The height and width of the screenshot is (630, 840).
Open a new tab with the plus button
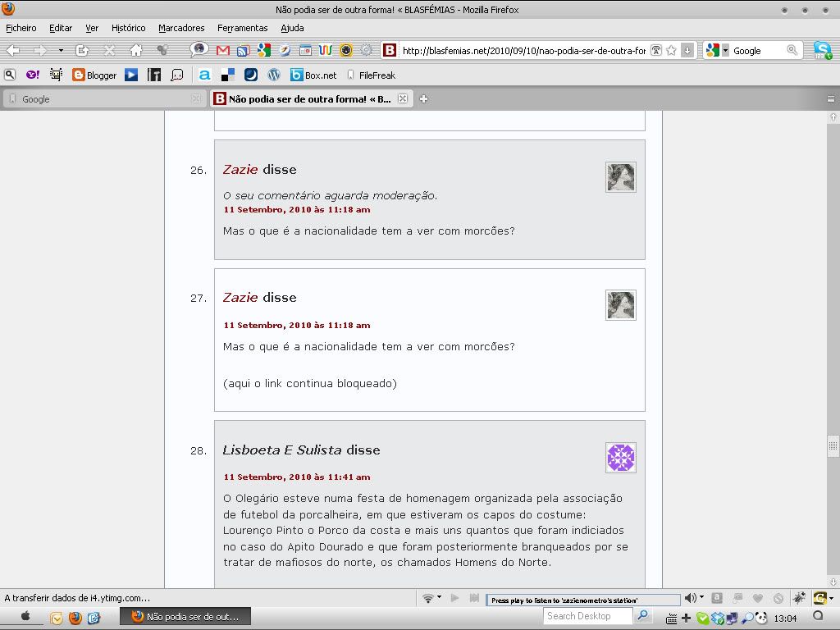click(x=424, y=99)
